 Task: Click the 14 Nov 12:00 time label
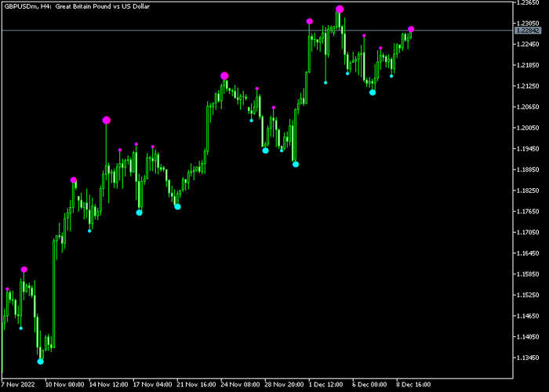tap(109, 384)
